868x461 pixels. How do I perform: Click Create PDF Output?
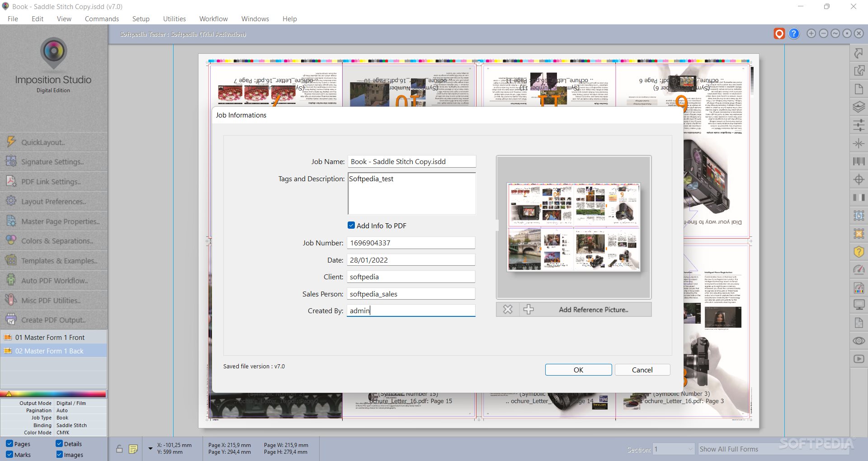tap(53, 320)
